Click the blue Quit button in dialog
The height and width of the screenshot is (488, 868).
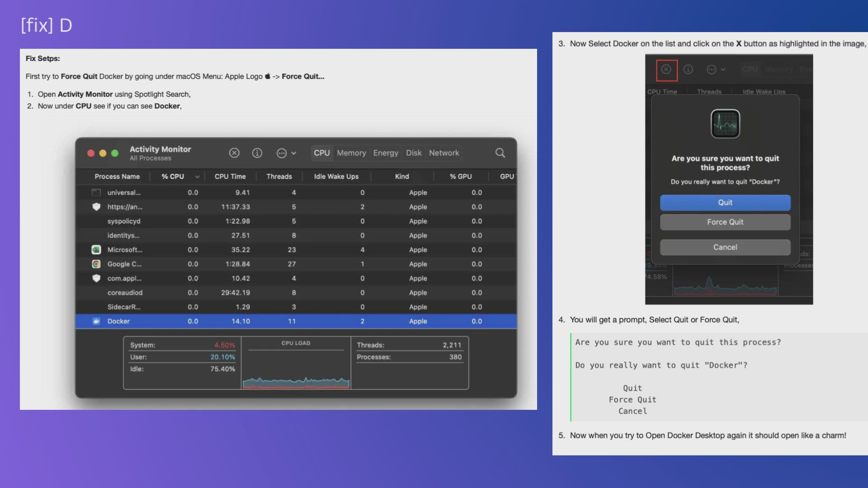pyautogui.click(x=725, y=203)
